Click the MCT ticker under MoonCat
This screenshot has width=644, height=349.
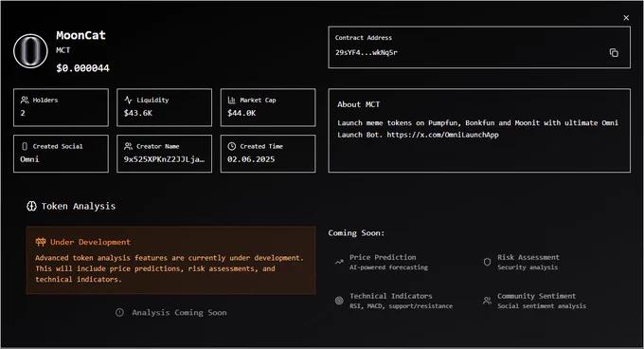[x=63, y=50]
